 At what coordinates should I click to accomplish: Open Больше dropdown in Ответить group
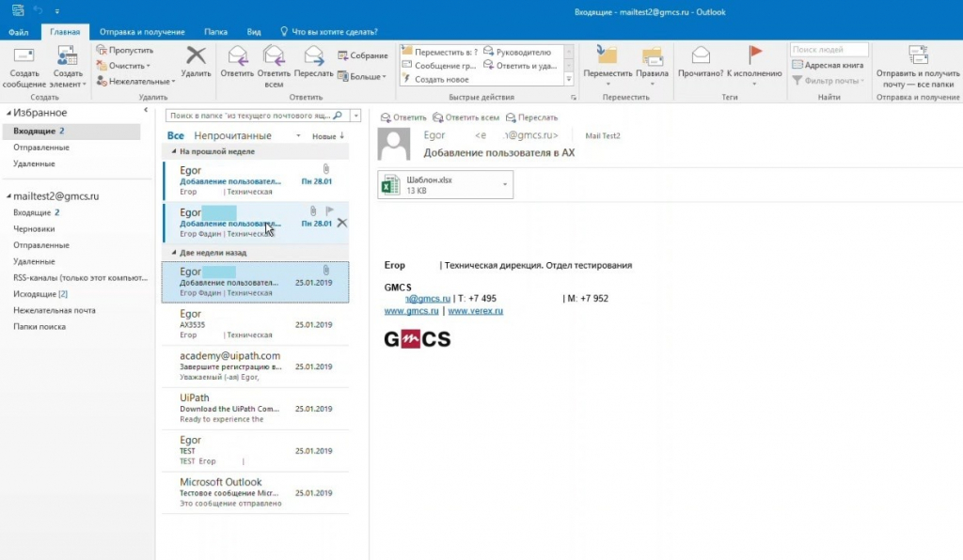coord(362,77)
